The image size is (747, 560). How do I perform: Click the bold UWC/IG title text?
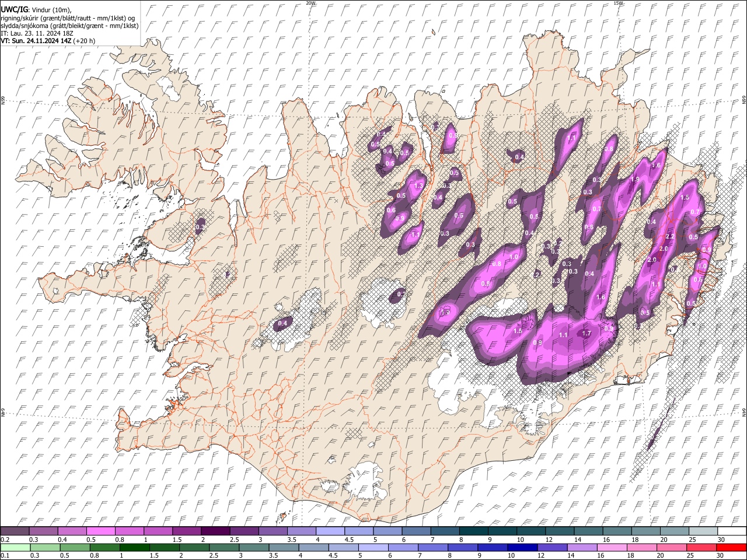[15, 9]
